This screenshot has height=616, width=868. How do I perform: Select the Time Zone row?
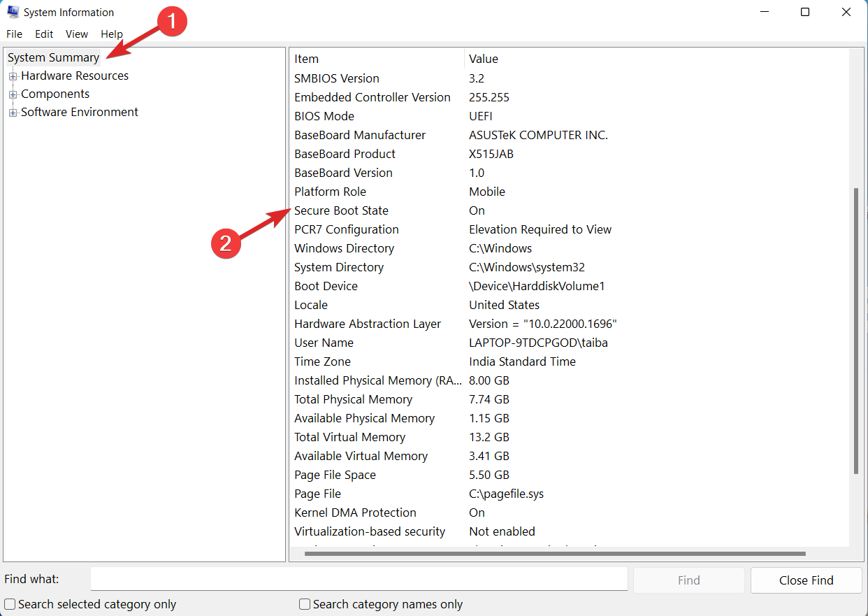pyautogui.click(x=570, y=361)
